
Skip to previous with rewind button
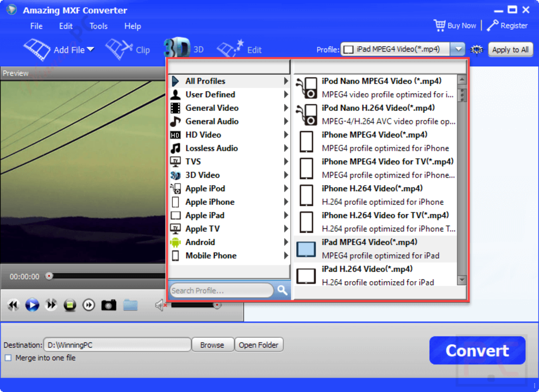click(x=13, y=305)
